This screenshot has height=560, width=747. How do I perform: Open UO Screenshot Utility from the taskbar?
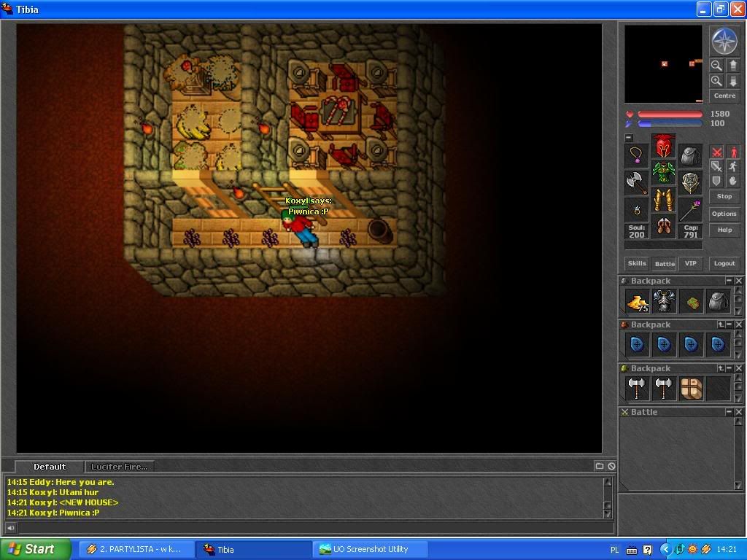370,550
